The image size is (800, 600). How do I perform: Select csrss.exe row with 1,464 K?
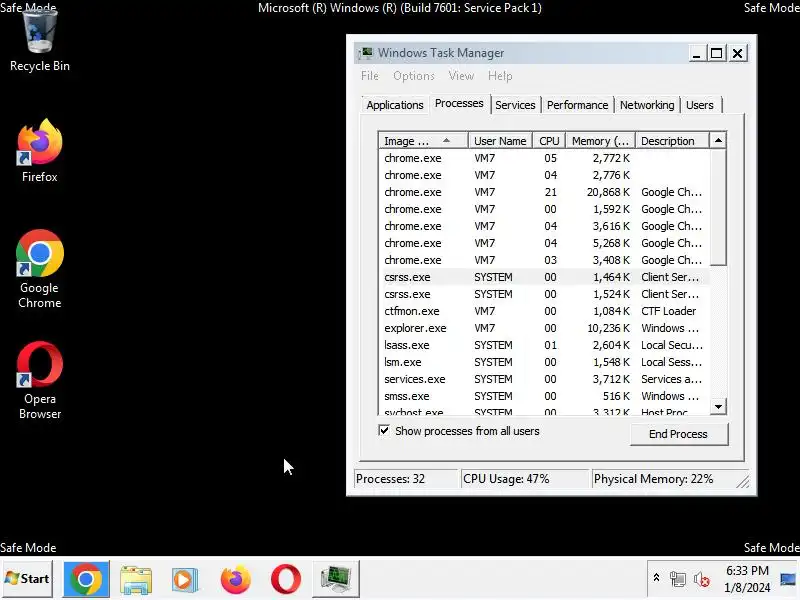coord(544,277)
